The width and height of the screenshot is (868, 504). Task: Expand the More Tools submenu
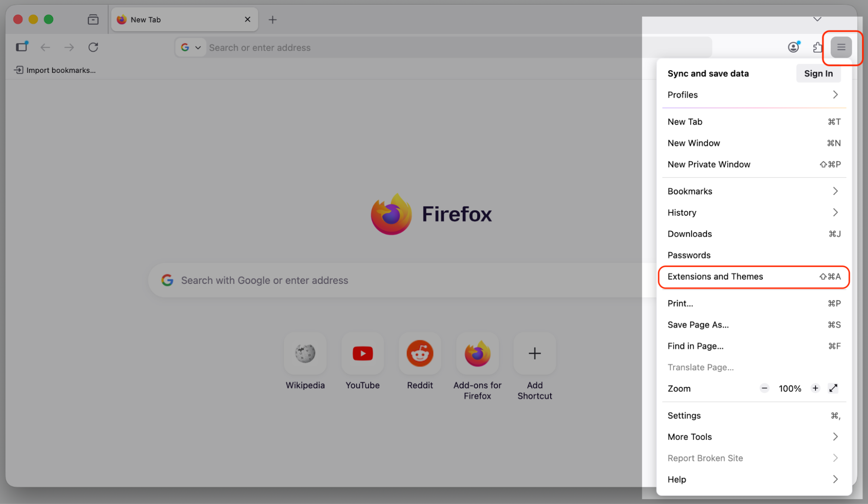[754, 437]
